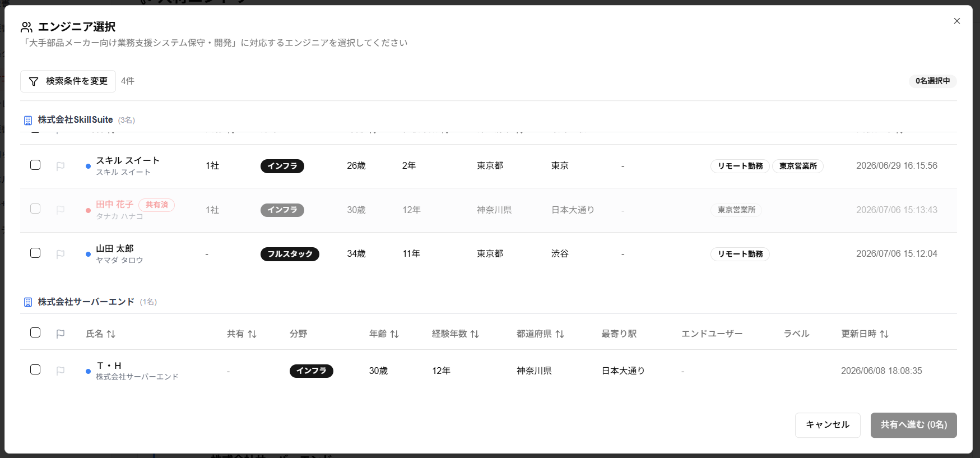Viewport: 980px width, 458px height.
Task: Click the 株式会社サーバーエンド building icon
Action: click(28, 302)
